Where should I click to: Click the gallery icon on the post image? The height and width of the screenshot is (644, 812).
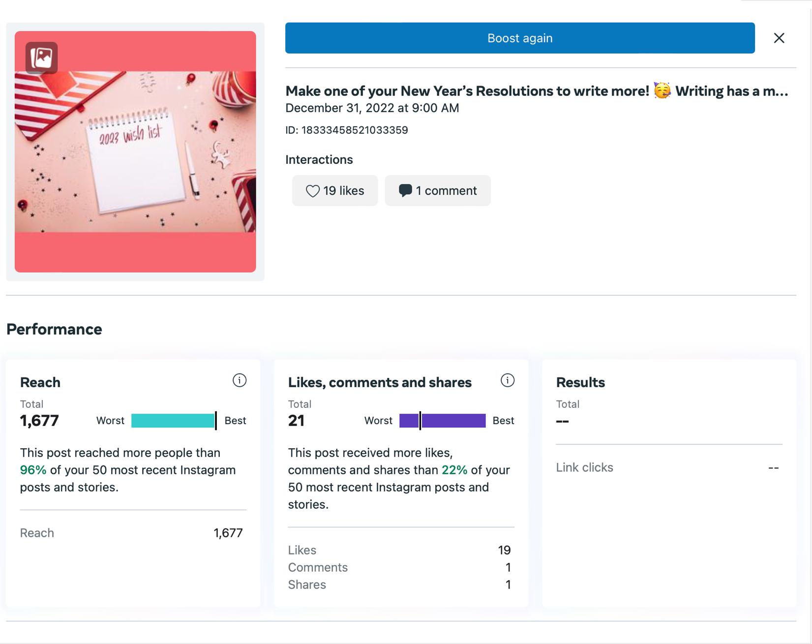tap(42, 58)
